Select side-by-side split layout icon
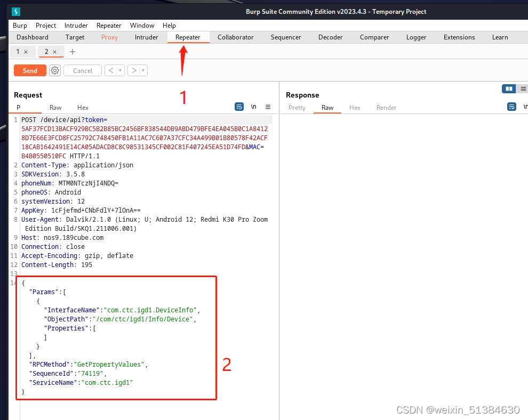The height and width of the screenshot is (420, 528). point(509,88)
